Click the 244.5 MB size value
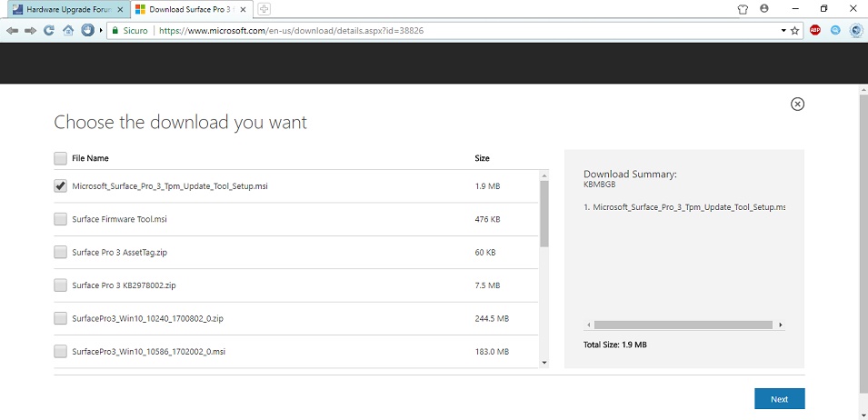The image size is (868, 420). click(492, 319)
